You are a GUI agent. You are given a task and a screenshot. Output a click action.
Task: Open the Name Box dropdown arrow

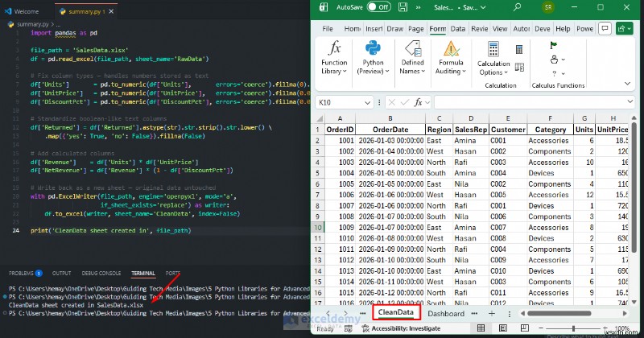(x=367, y=102)
